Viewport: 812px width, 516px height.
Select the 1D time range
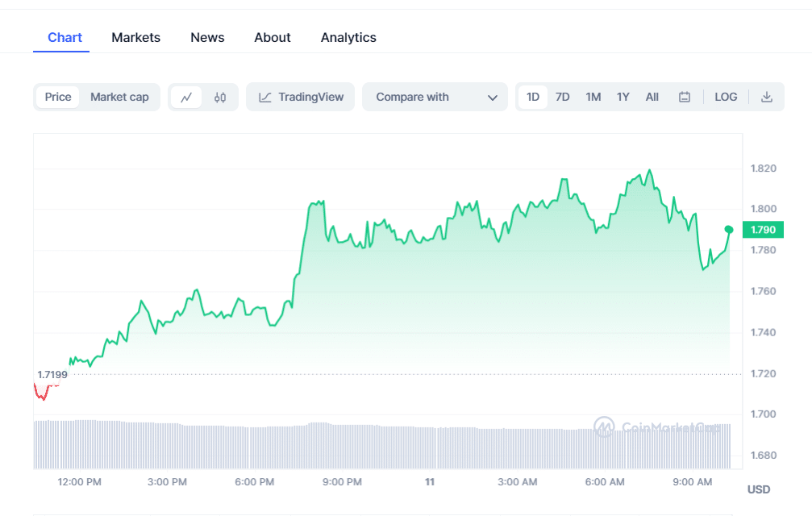[533, 97]
